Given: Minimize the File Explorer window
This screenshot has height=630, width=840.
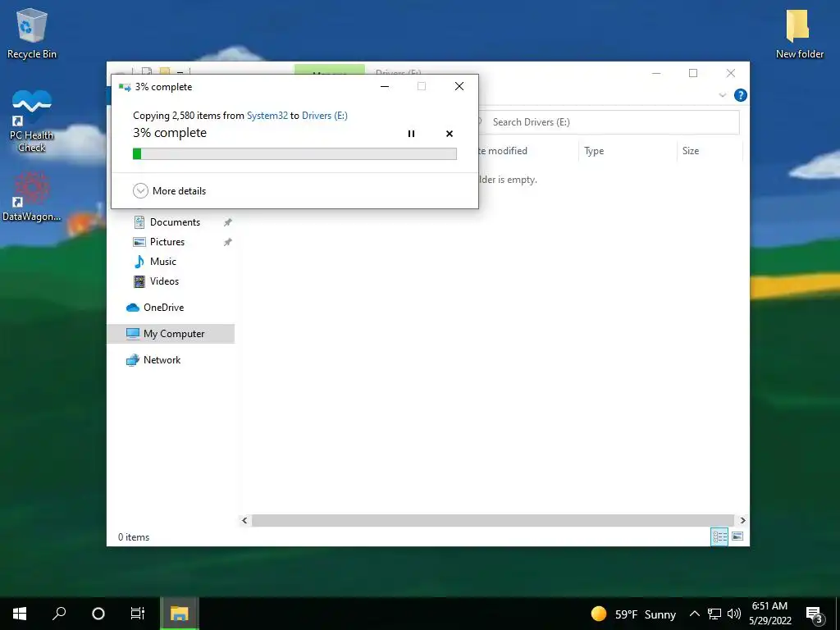Looking at the screenshot, I should 656,73.
